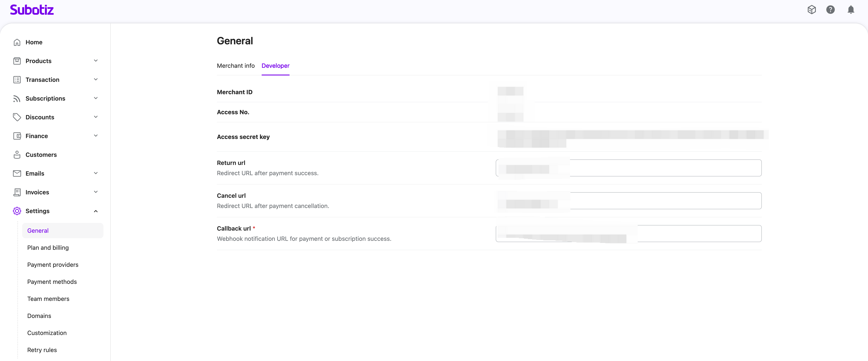Click the Subotiz logo
Viewport: 868px width, 361px height.
[32, 10]
